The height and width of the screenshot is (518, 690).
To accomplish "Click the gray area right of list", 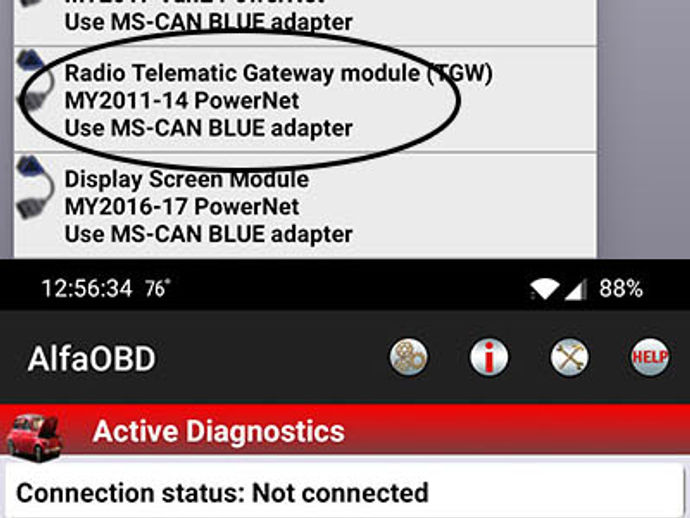I will [643, 129].
